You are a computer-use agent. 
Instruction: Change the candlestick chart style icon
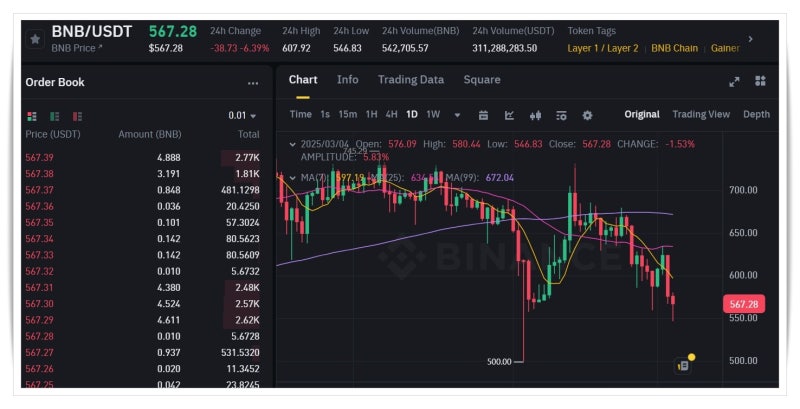coord(535,115)
